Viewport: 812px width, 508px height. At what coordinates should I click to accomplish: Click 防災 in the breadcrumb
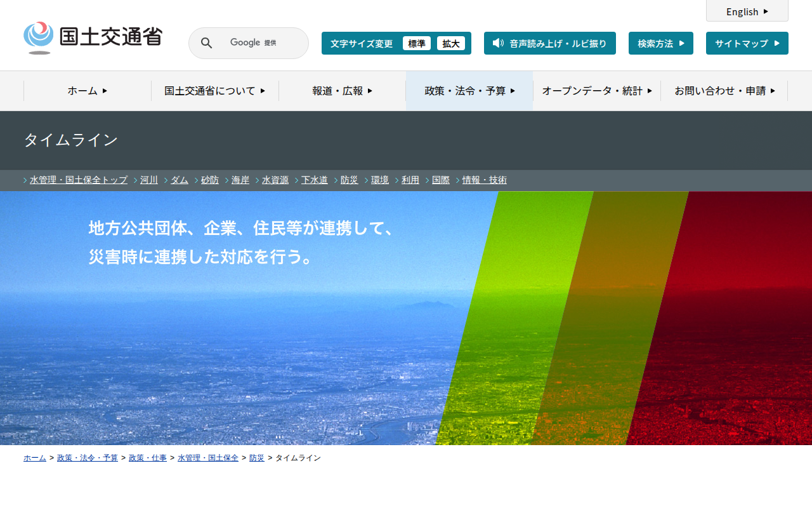pyautogui.click(x=257, y=458)
